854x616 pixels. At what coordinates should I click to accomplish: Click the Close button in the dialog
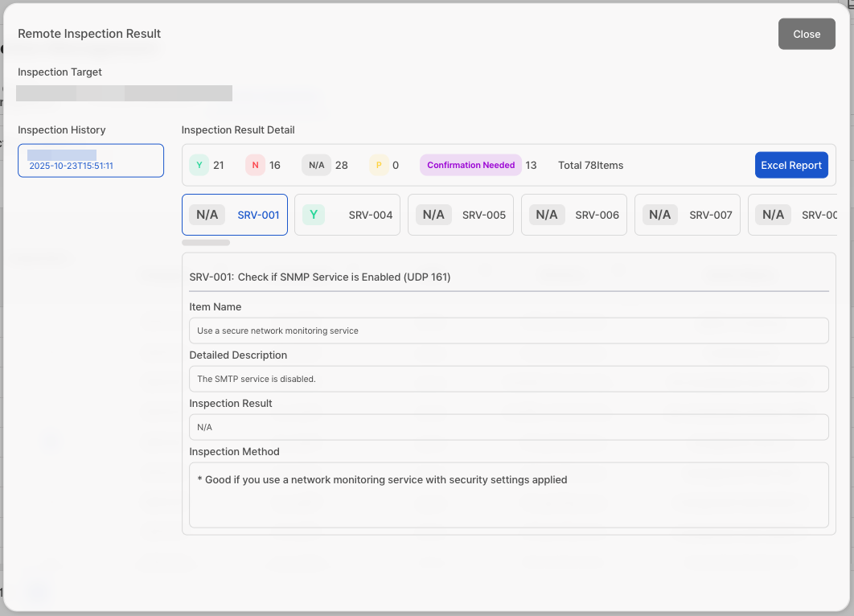tap(807, 34)
